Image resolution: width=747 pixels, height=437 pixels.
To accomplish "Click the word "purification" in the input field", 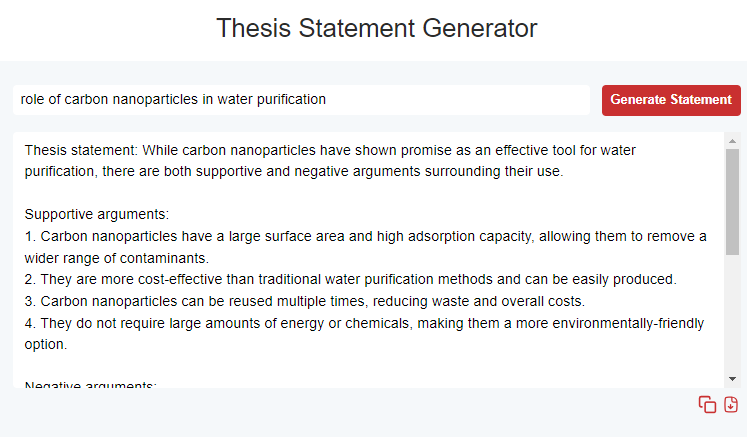I will [x=288, y=100].
